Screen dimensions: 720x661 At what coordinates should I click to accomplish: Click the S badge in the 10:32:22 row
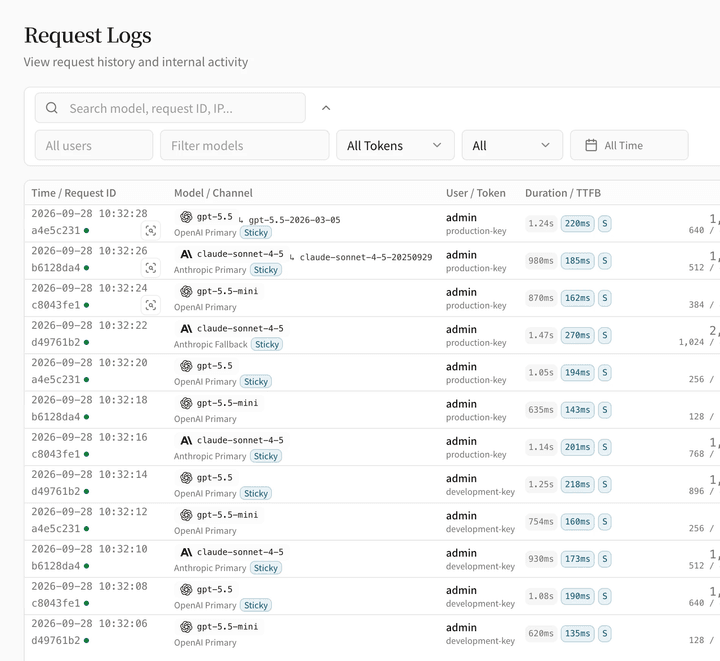coord(605,335)
